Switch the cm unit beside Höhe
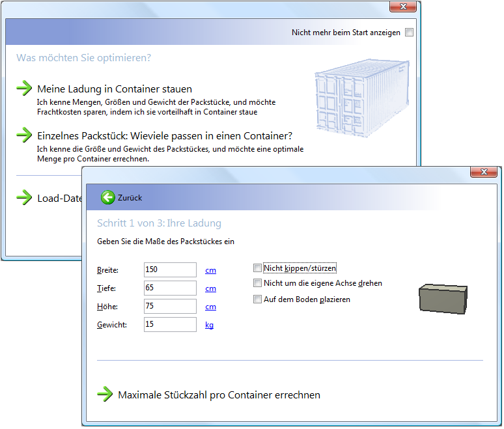Screen dimensions: 504x429 210,307
